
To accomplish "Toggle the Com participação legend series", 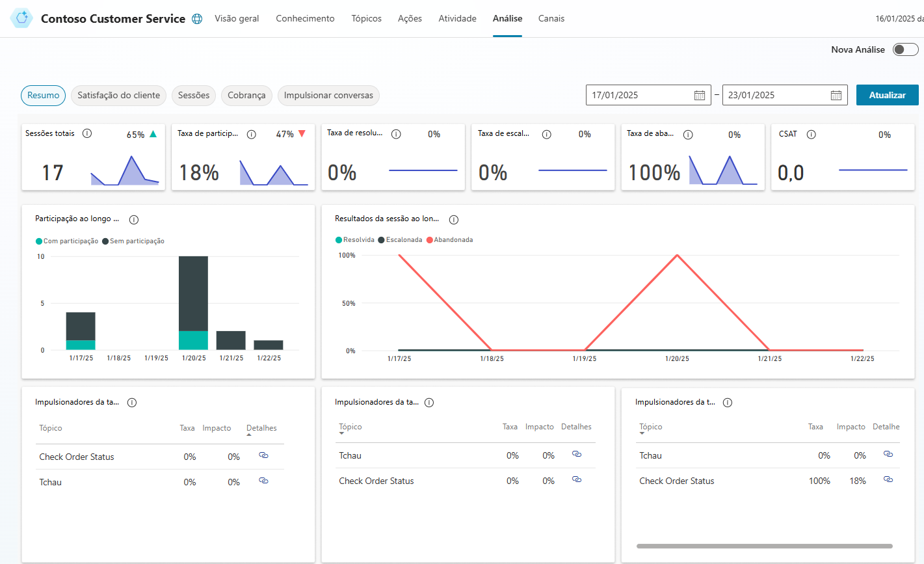I will coord(67,241).
